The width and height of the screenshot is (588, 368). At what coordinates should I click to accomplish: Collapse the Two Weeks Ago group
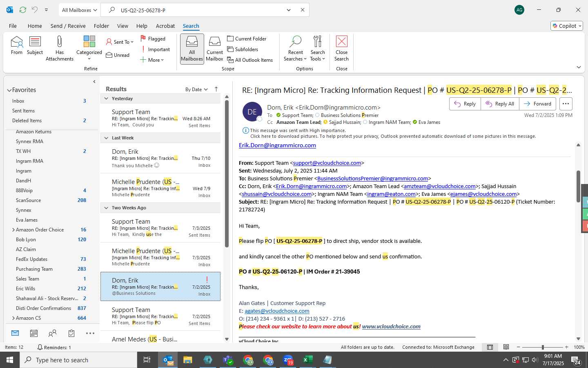(x=106, y=208)
